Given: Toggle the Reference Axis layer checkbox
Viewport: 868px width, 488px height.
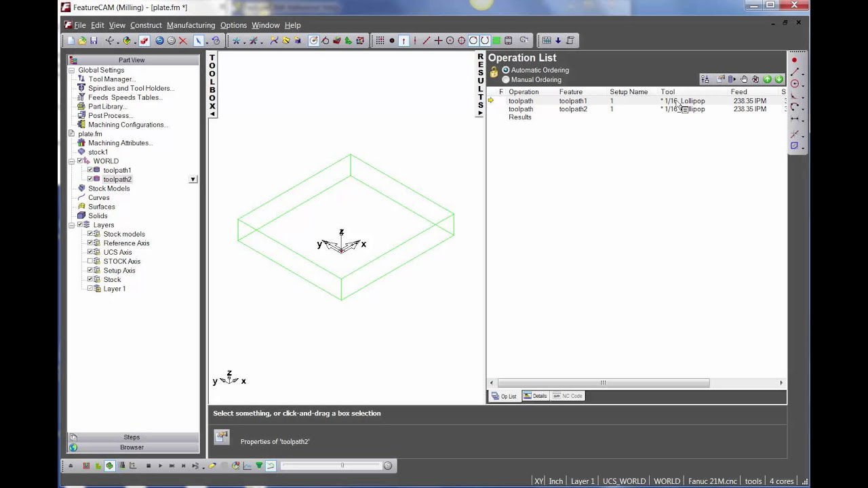Looking at the screenshot, I should pos(90,243).
